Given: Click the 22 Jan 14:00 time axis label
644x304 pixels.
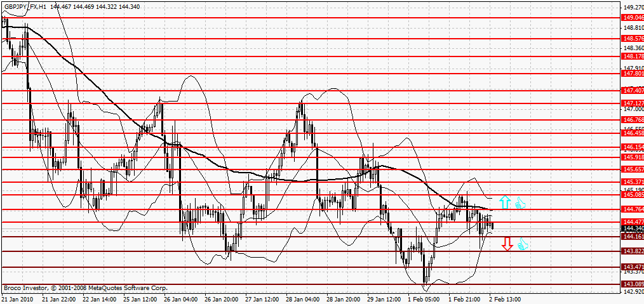Looking at the screenshot, I should [100, 300].
